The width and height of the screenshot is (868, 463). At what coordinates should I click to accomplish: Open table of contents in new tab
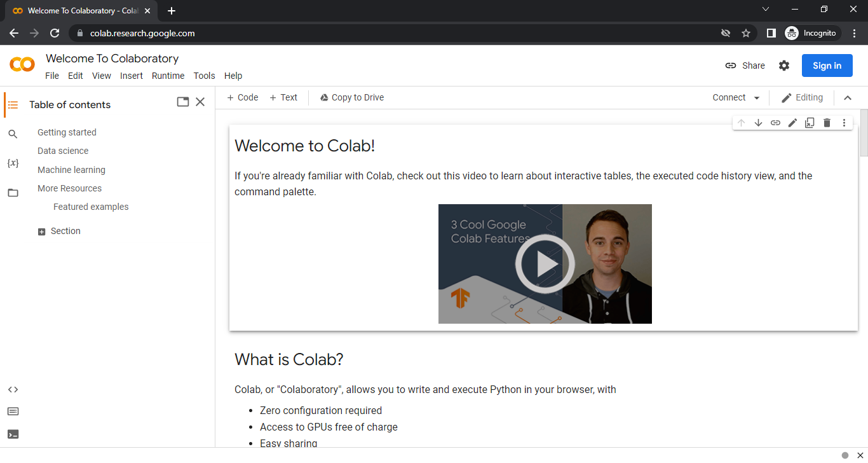183,102
